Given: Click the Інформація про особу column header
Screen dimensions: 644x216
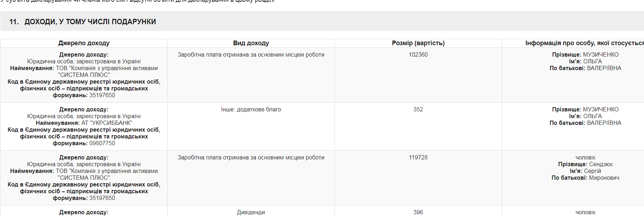Looking at the screenshot, I should [x=584, y=43].
